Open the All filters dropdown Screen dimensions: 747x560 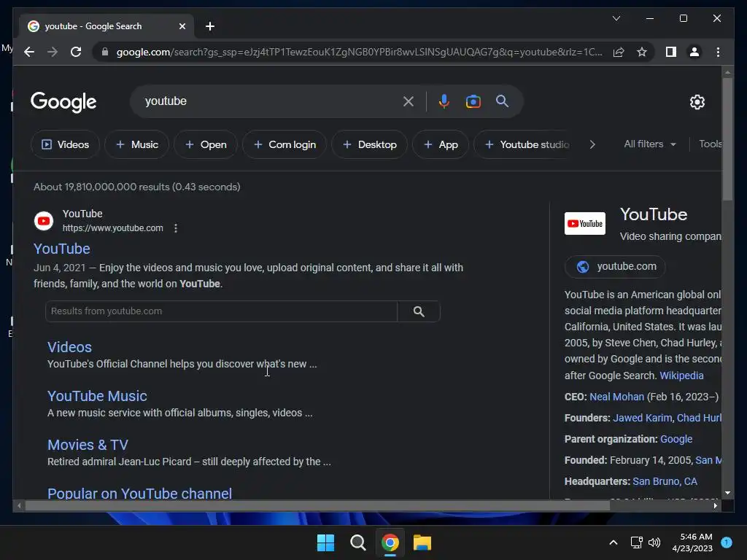point(650,144)
